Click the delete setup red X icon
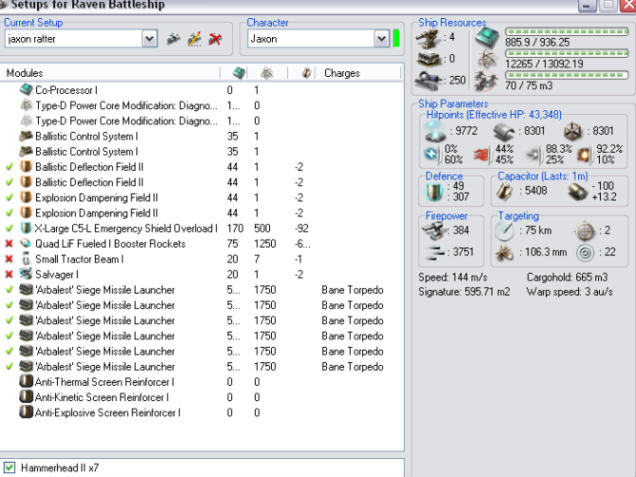636x477 pixels. 215,39
